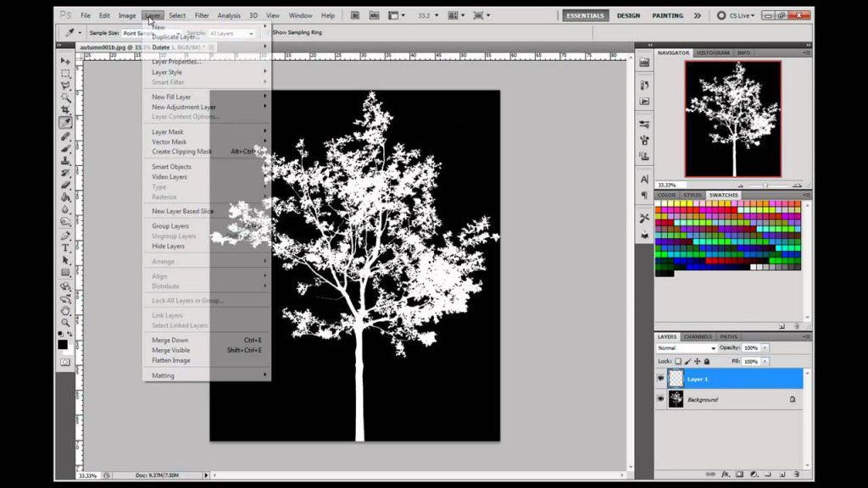Select the Rectangular Marquee tool
This screenshot has width=868, height=488.
65,73
